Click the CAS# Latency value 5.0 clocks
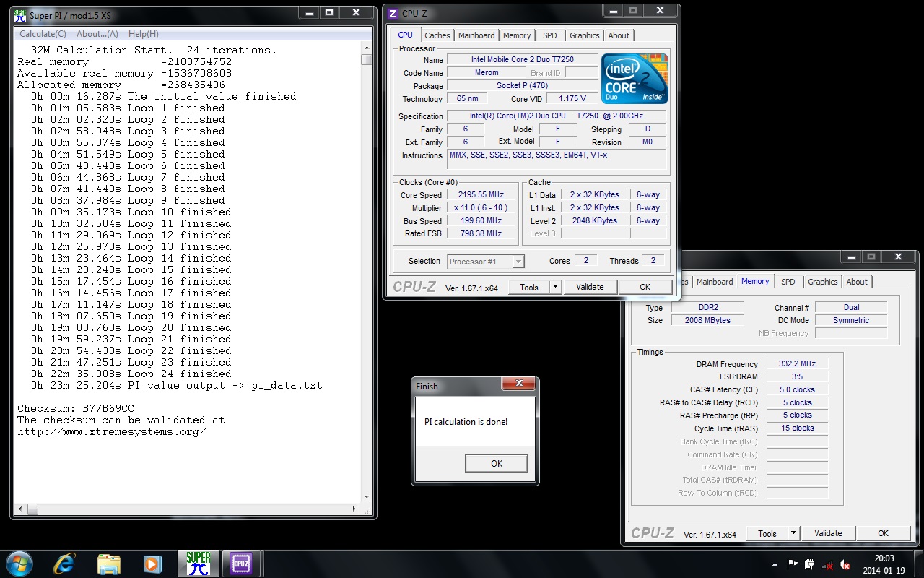Viewport: 924px width, 578px height. click(x=798, y=390)
